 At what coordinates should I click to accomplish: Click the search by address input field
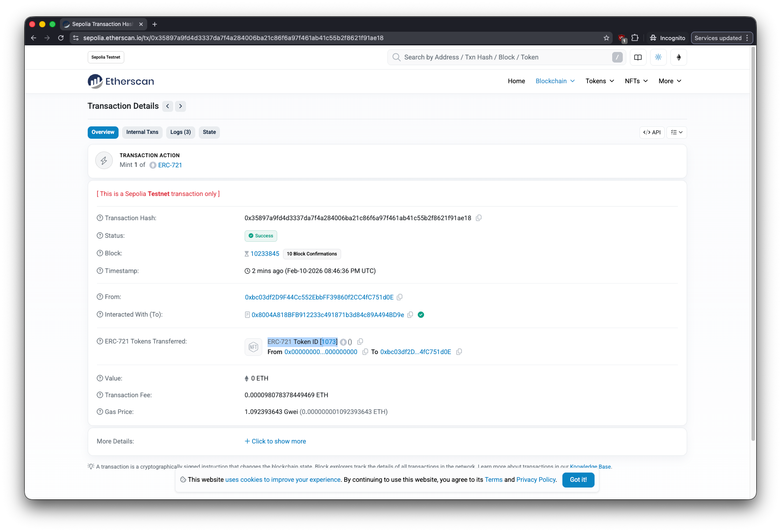click(485, 57)
